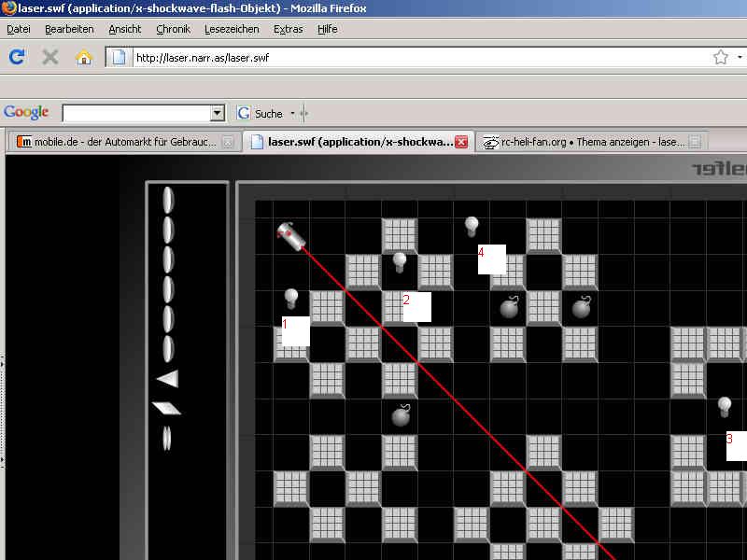747x560 pixels.
Task: Click the browser reload button
Action: point(17,57)
